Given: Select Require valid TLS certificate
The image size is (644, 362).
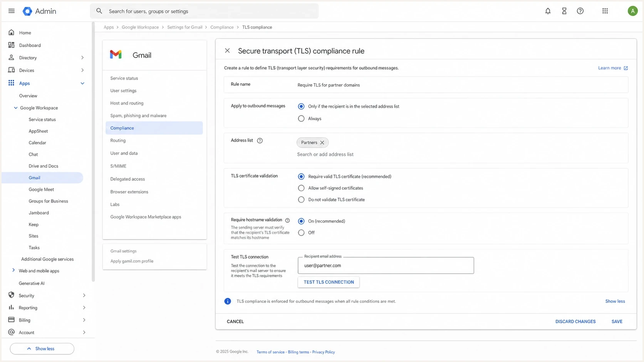Looking at the screenshot, I should coord(301,177).
